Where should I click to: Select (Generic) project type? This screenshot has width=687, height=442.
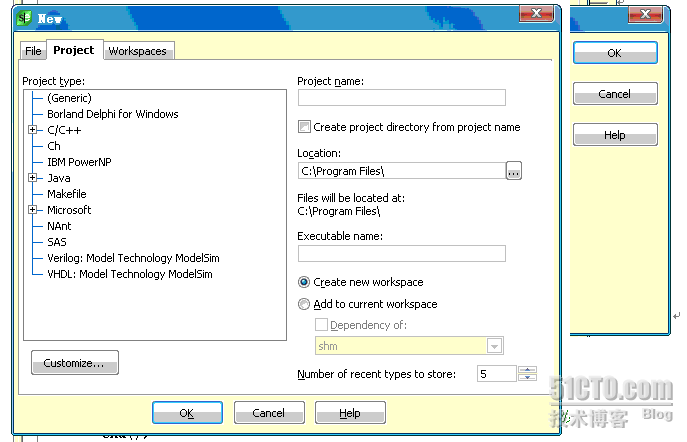69,98
